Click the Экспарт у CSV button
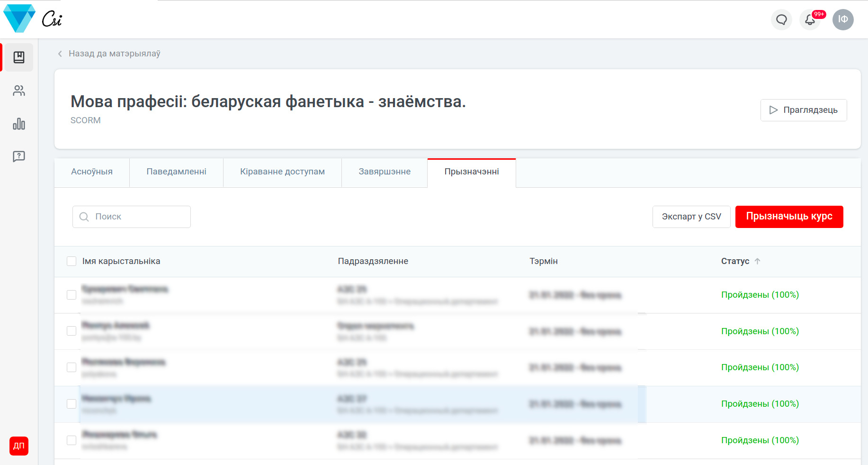The width and height of the screenshot is (868, 465). pos(691,217)
